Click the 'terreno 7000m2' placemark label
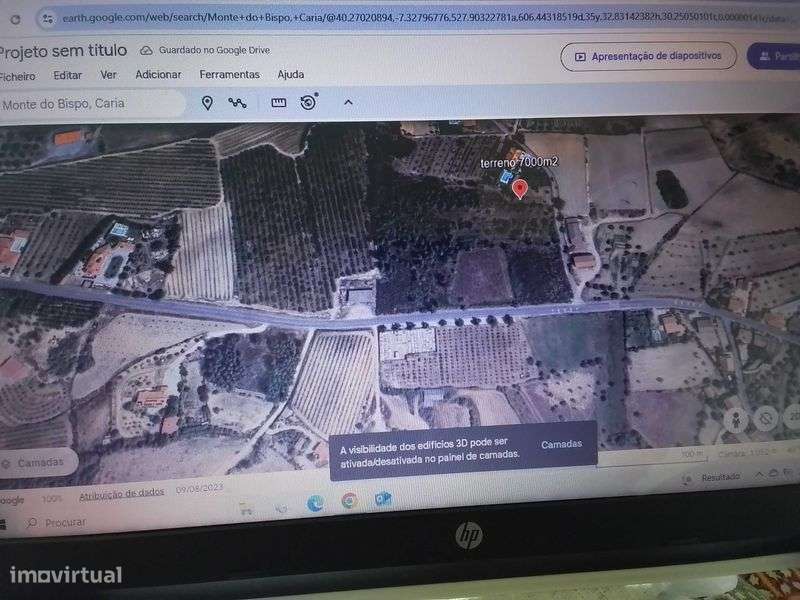The width and height of the screenshot is (800, 600). [x=519, y=162]
